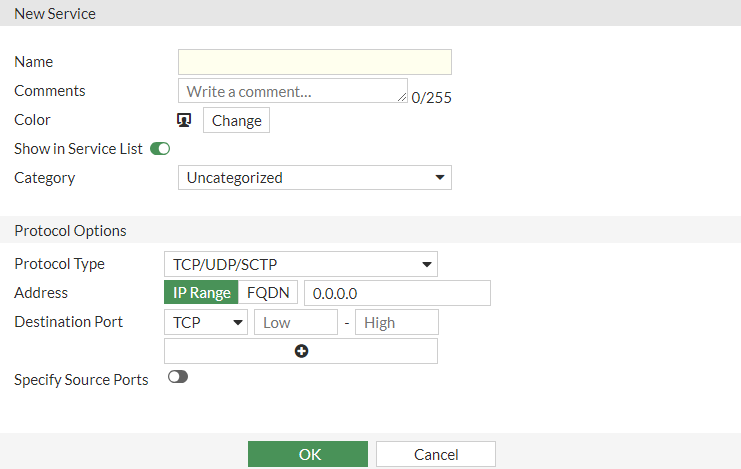Click into the Comments text box

290,91
